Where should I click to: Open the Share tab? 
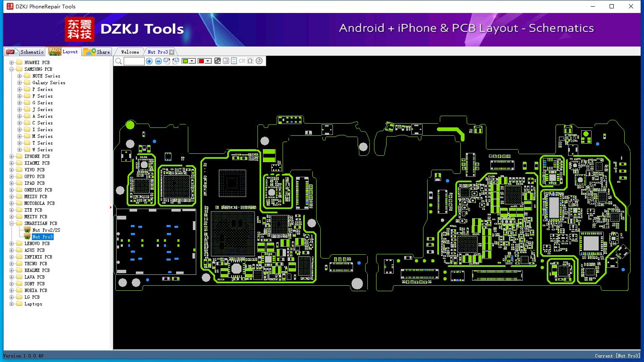96,52
